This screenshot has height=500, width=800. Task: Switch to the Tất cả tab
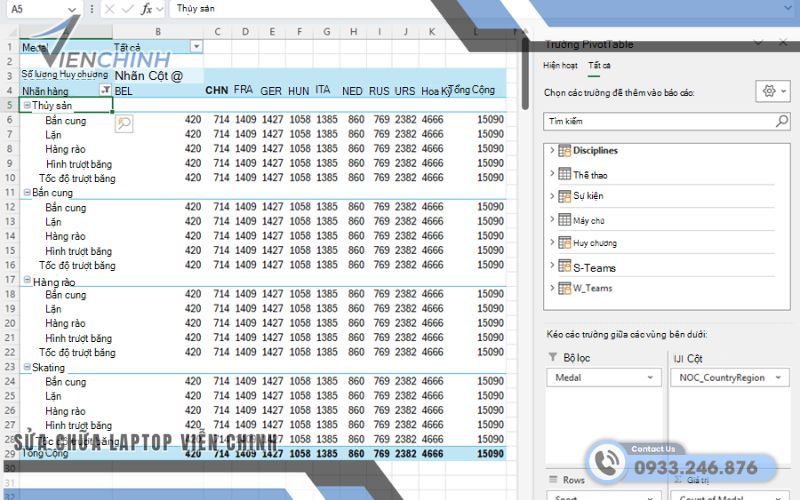pyautogui.click(x=599, y=65)
